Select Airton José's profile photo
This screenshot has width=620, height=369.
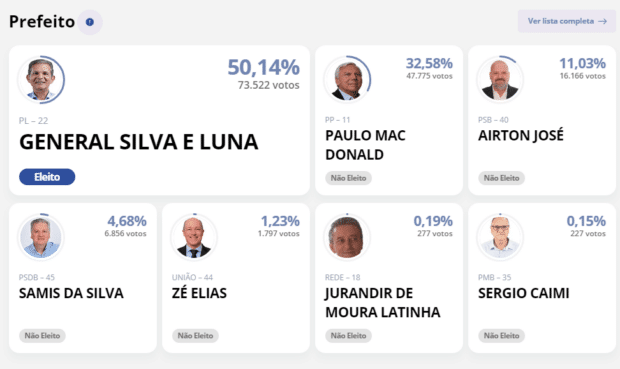pyautogui.click(x=500, y=79)
